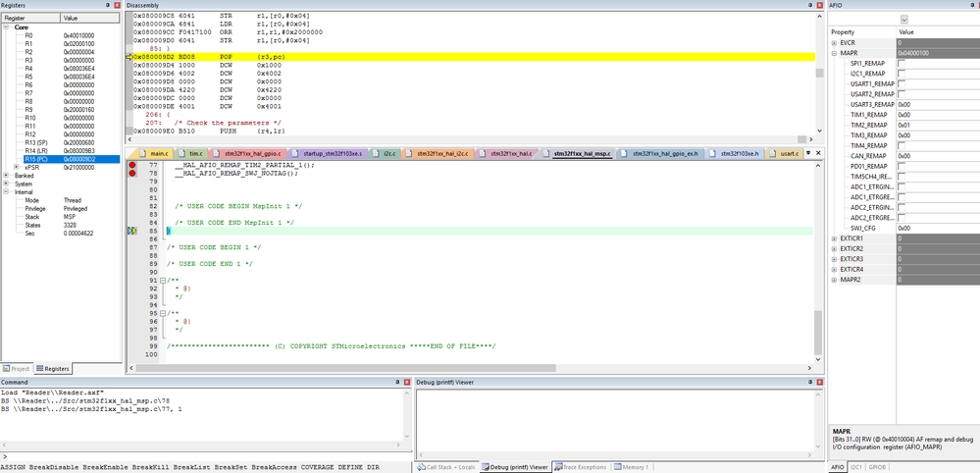
Task: Expand the EVCR register node
Action: [x=835, y=42]
